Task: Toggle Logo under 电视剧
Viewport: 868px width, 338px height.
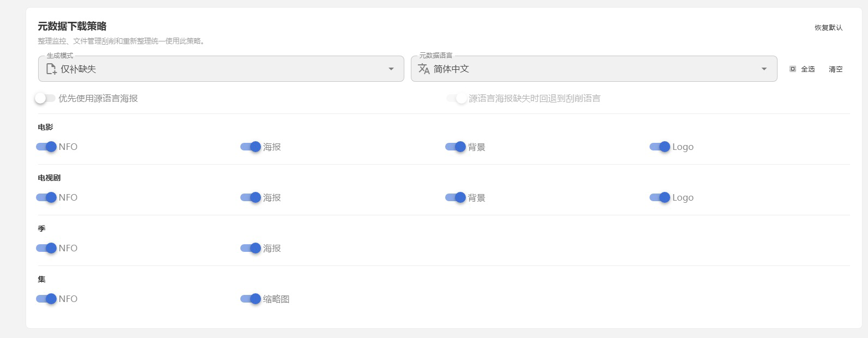Action: [x=660, y=197]
